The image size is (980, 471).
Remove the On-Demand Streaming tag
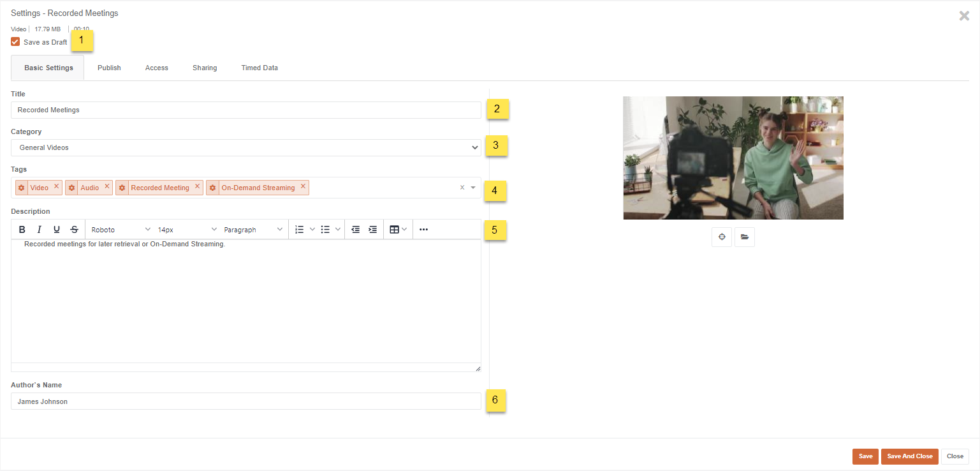[303, 187]
